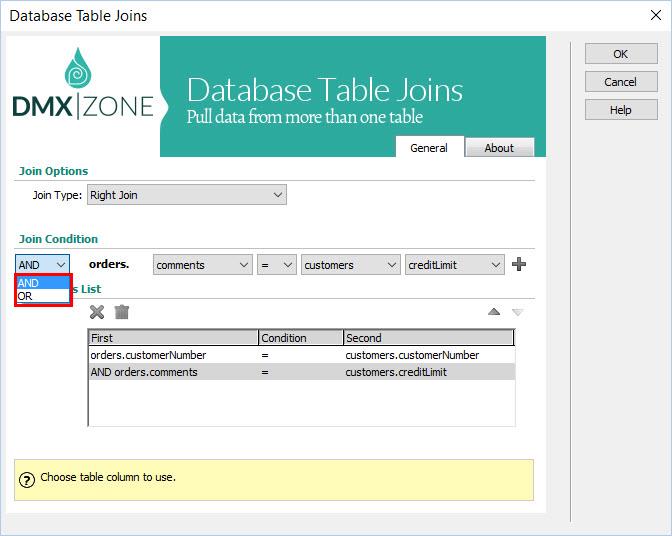Switch to the General tab
Screen dimensions: 672x536
point(429,148)
